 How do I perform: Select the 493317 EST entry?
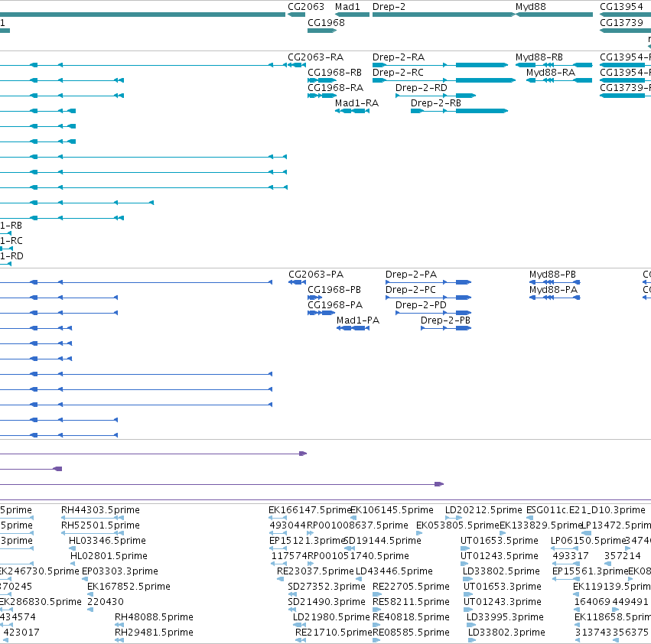coord(570,556)
